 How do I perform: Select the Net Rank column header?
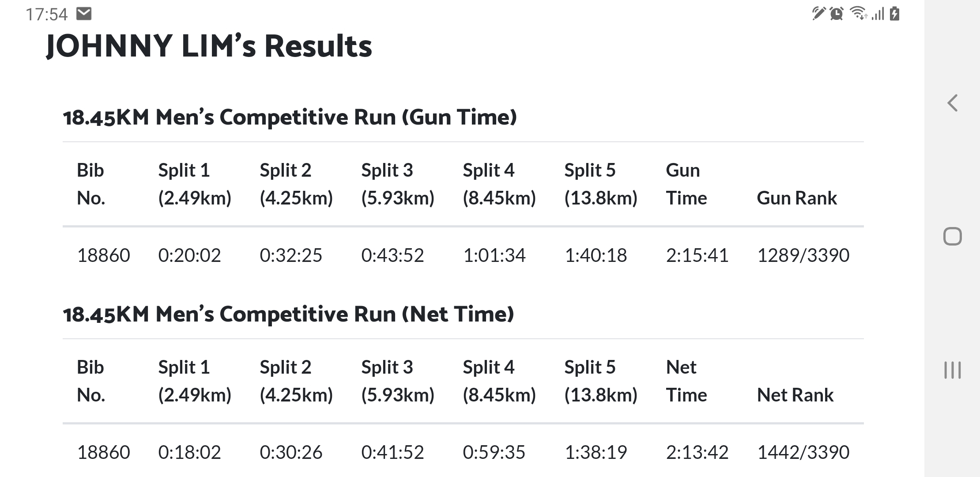(795, 395)
